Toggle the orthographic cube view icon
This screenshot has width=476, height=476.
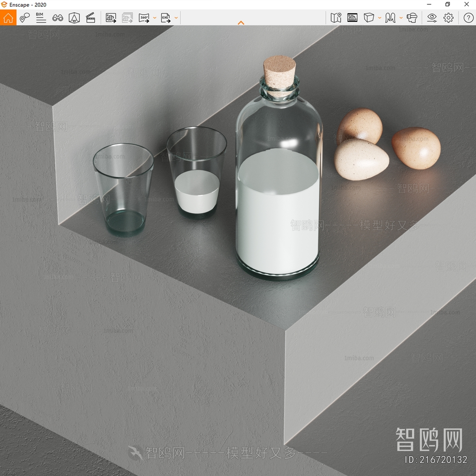tap(369, 18)
